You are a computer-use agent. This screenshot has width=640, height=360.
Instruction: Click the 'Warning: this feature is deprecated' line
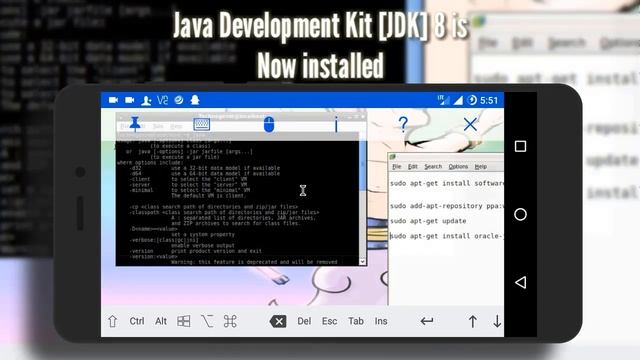(x=254, y=262)
